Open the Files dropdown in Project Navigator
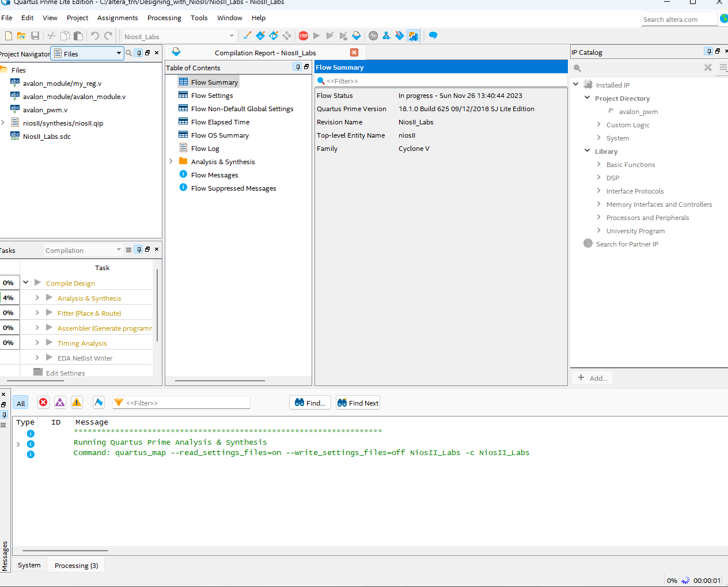The width and height of the screenshot is (728, 587). point(87,54)
